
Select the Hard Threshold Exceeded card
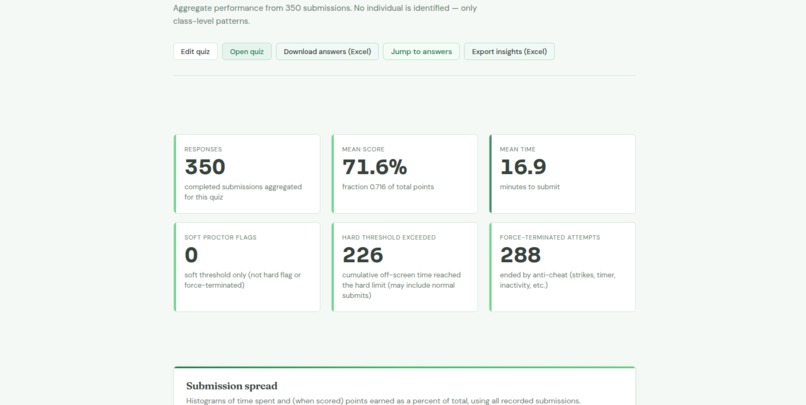(x=405, y=267)
